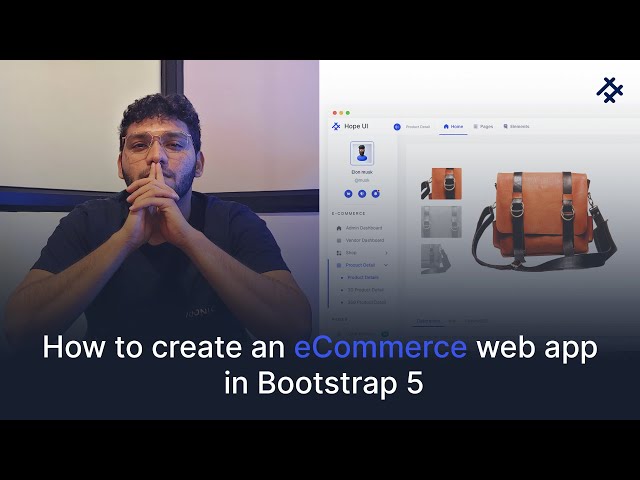The image size is (640, 480).
Task: Open the Elements tab
Action: [516, 127]
